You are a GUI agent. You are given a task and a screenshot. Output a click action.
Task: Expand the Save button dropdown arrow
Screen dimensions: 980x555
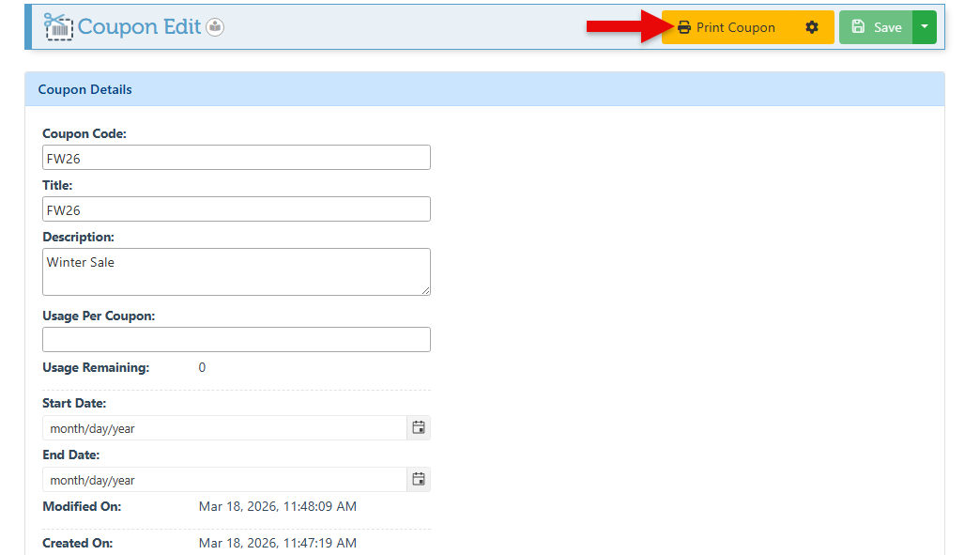[x=924, y=27]
